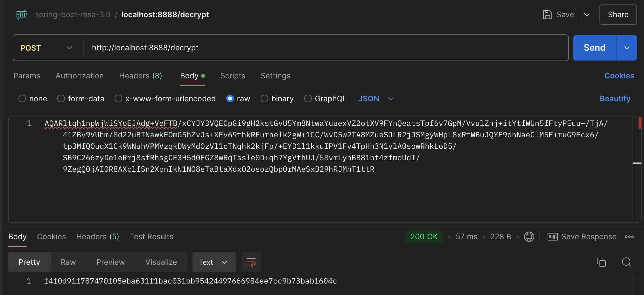Open the POST method dropdown

coord(46,48)
